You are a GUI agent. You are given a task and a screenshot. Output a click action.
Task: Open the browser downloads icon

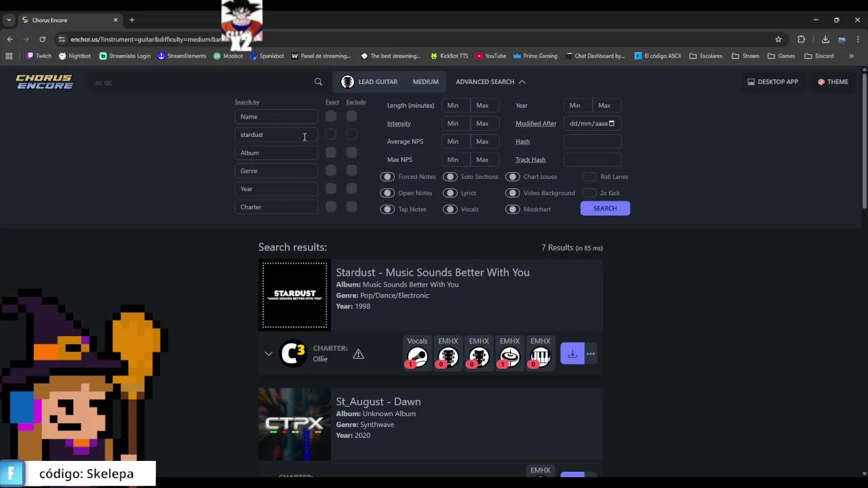825,39
